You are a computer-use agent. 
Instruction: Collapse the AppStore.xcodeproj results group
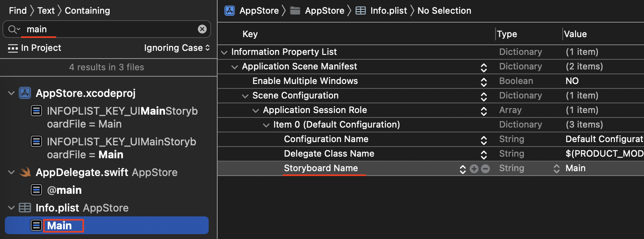click(11, 93)
